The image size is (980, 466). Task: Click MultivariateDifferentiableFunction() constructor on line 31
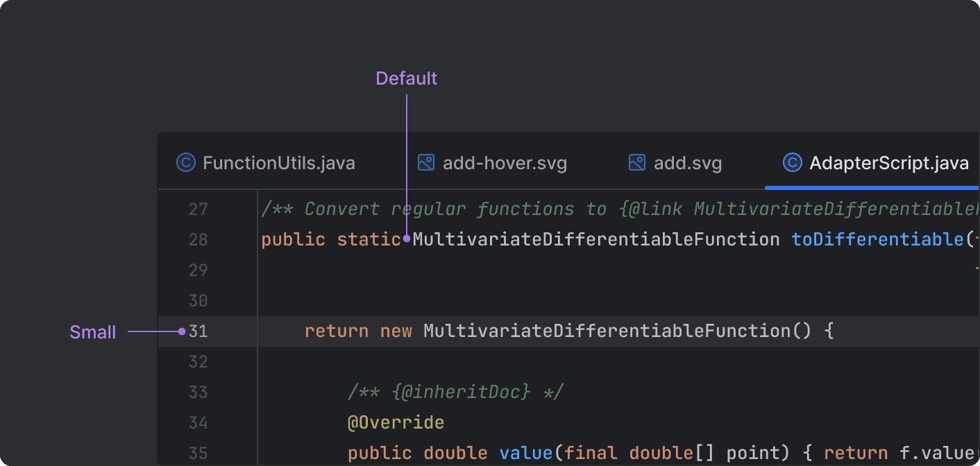pos(617,331)
